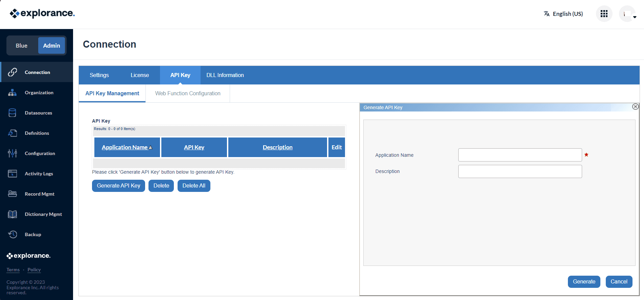Viewport: 644px width, 300px height.
Task: Switch to the Blue view toggle
Action: click(x=22, y=46)
